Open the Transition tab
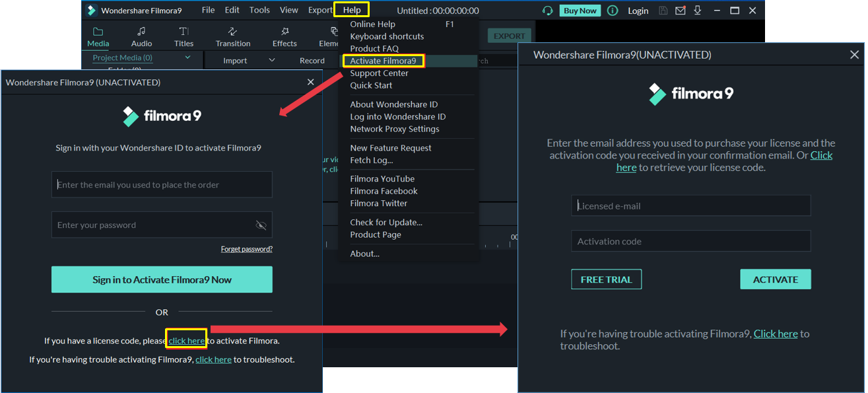 pos(233,37)
